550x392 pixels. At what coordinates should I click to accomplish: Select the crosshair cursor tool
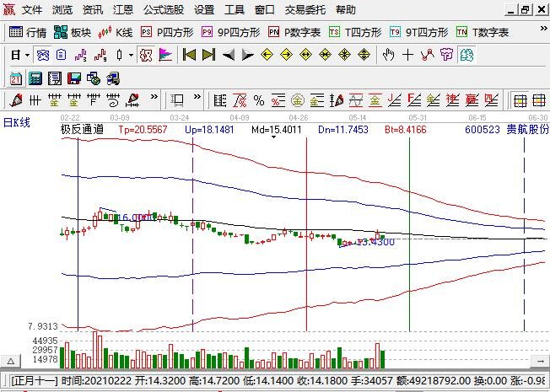coord(407,55)
